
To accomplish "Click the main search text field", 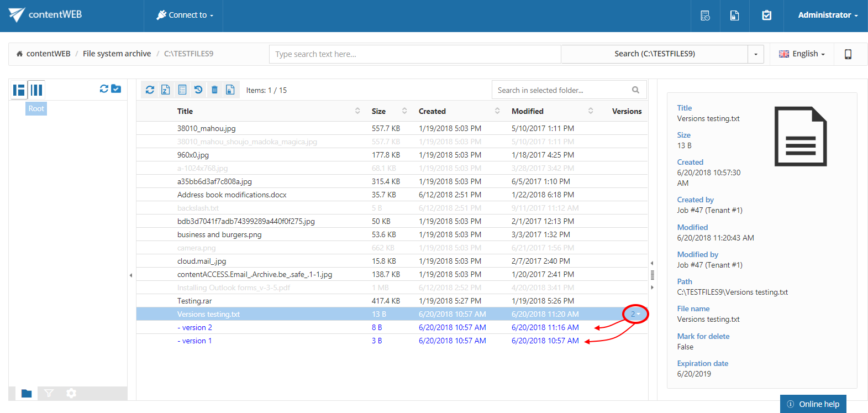I will tap(415, 54).
